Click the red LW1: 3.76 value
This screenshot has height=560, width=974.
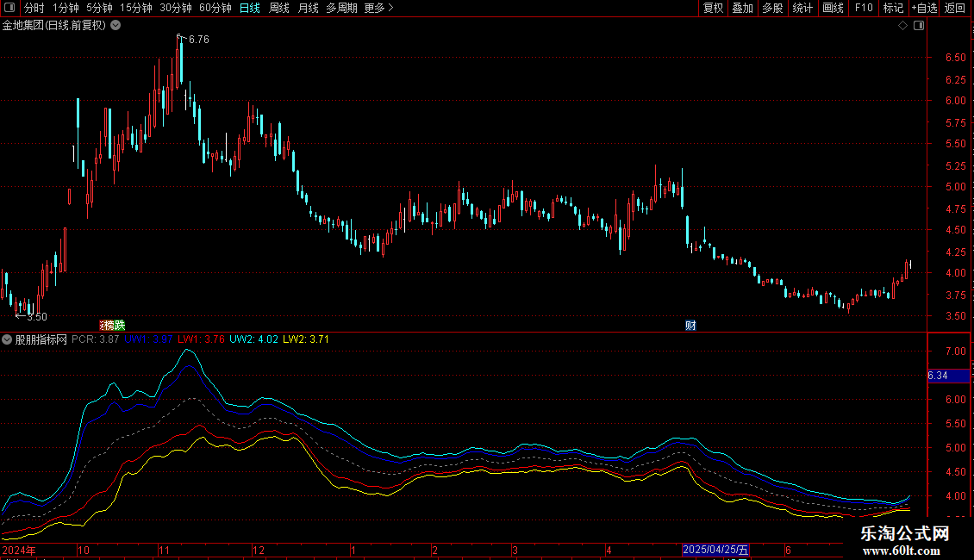(x=201, y=339)
